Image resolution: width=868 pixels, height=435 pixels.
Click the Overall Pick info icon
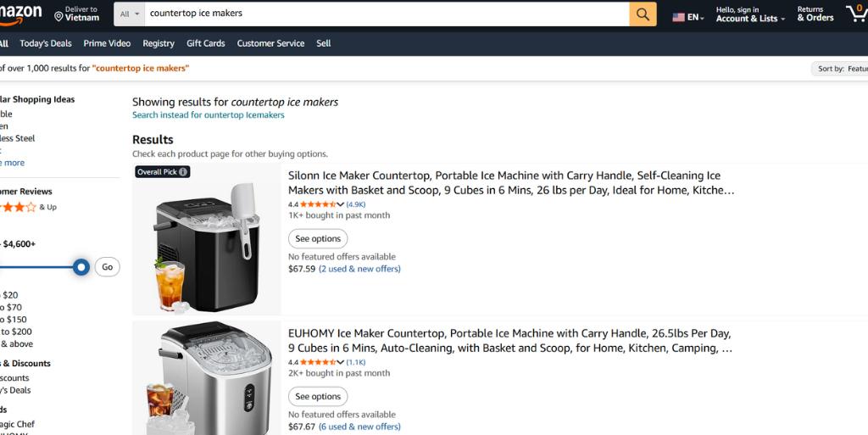tap(183, 172)
